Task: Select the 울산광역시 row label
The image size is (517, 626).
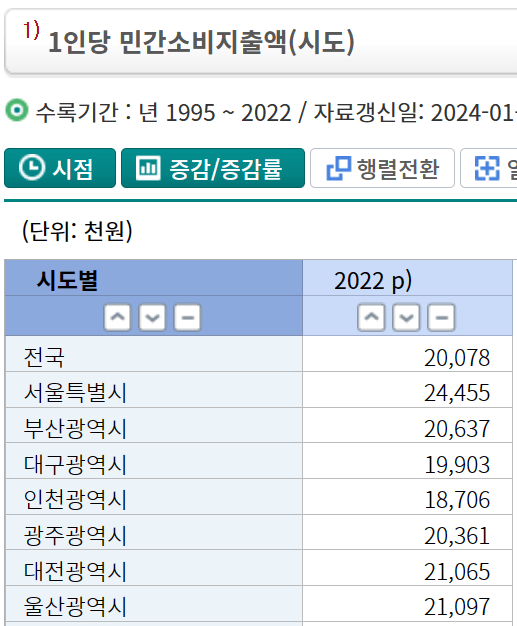Action: pyautogui.click(x=75, y=607)
